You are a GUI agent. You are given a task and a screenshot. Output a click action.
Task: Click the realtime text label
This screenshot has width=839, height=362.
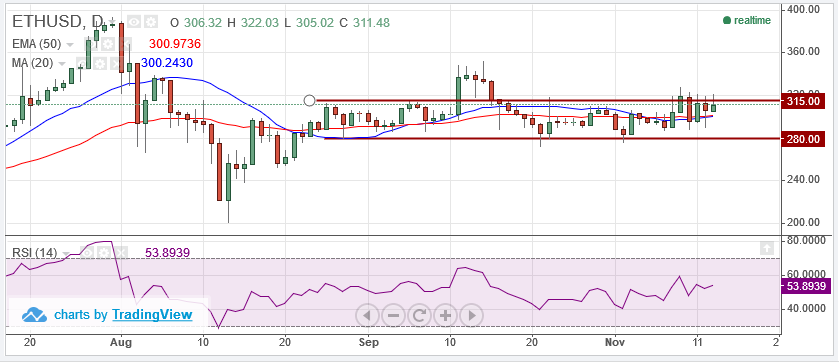point(752,20)
